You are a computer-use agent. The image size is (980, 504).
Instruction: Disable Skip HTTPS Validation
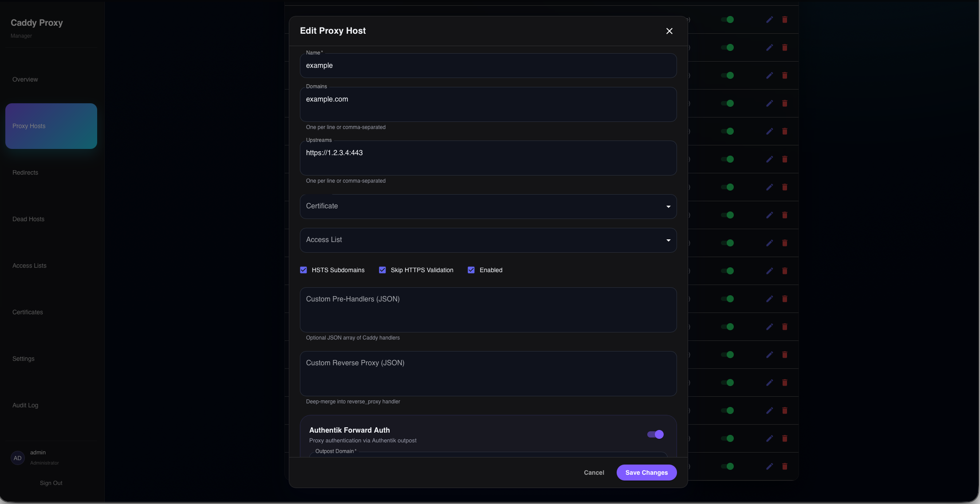(382, 270)
